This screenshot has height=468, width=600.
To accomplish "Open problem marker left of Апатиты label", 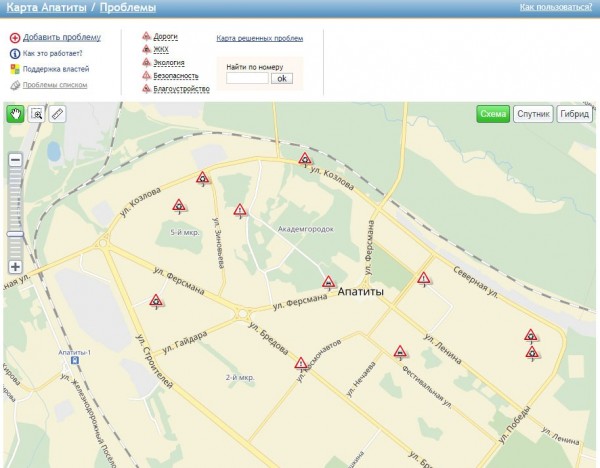I will (x=329, y=283).
